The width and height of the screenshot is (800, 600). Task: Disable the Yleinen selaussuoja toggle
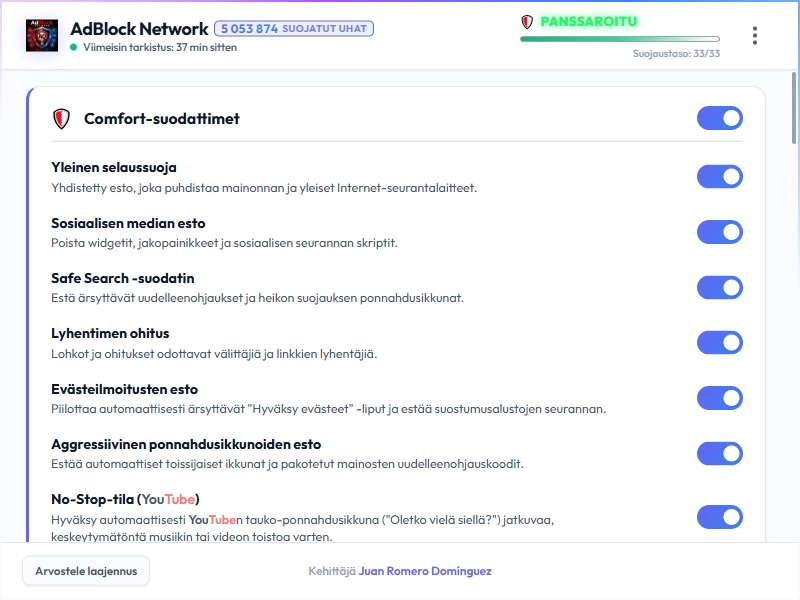click(x=719, y=177)
